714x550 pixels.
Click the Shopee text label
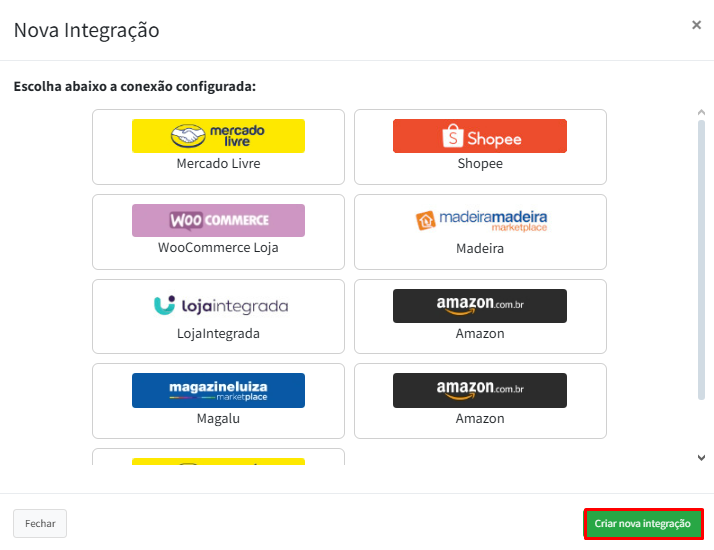pyautogui.click(x=480, y=163)
